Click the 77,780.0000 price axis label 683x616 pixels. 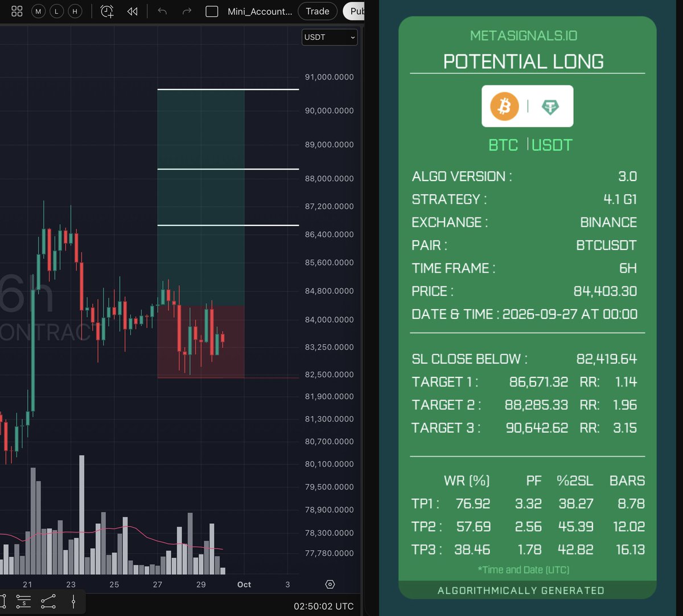[x=329, y=553]
